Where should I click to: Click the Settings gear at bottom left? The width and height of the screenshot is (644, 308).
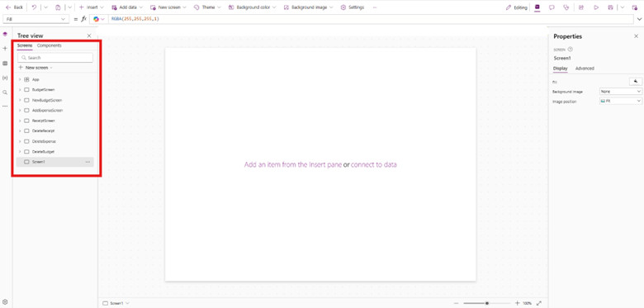pyautogui.click(x=5, y=301)
